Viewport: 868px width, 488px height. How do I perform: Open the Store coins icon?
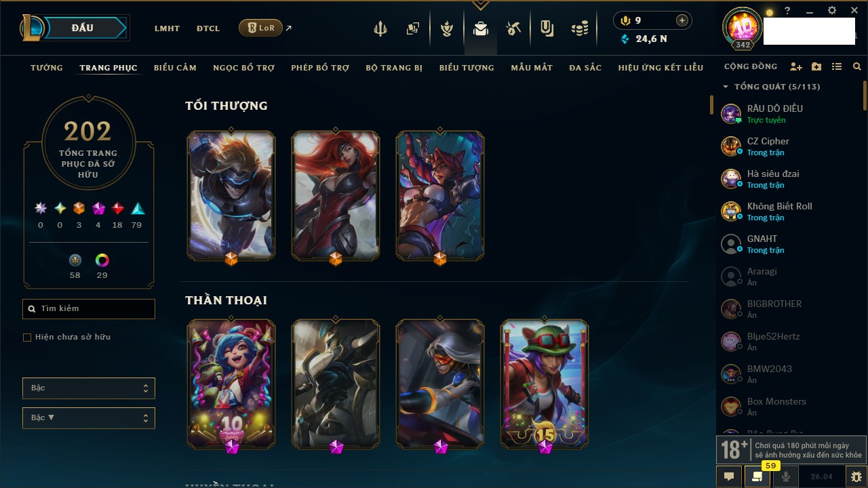(580, 28)
